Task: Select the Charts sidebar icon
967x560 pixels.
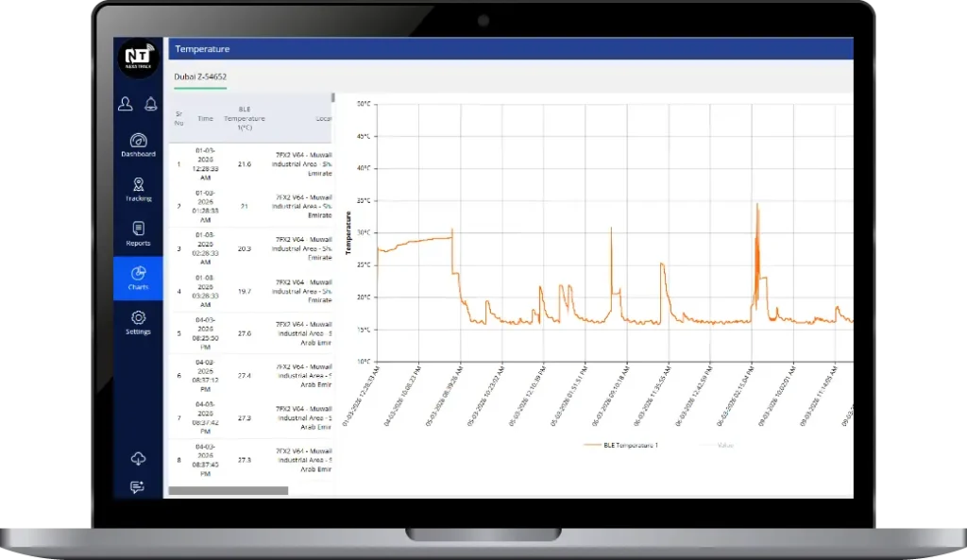Action: 138,278
